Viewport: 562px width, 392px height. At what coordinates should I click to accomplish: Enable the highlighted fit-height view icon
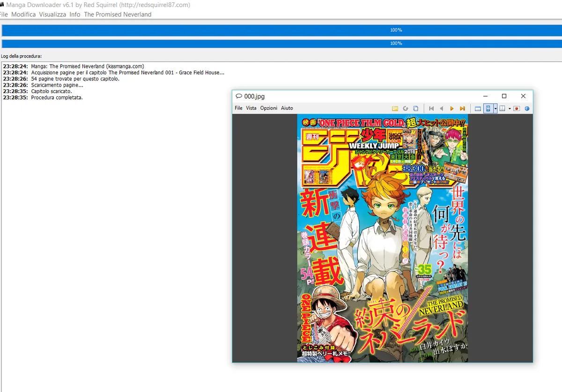(488, 108)
